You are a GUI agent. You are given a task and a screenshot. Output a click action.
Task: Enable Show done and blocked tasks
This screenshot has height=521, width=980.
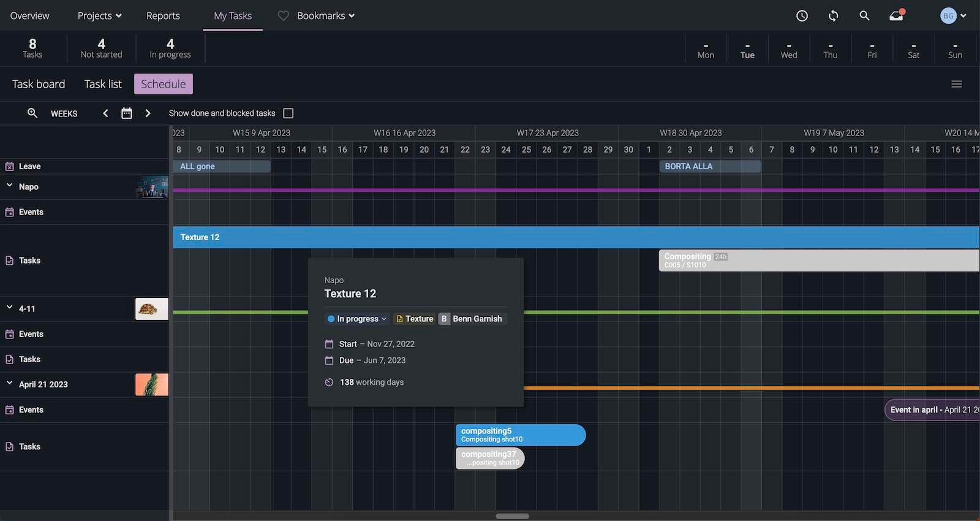coord(288,113)
